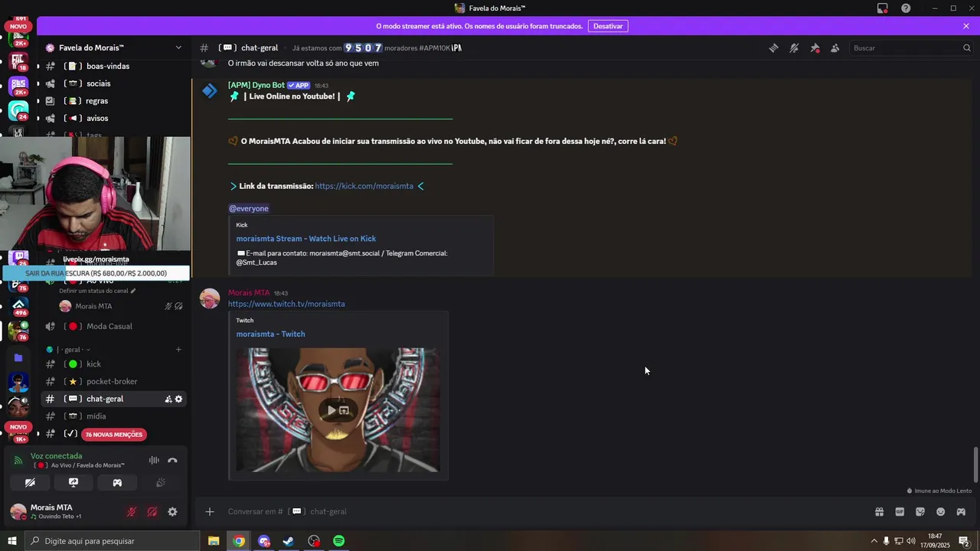Open the gift Nitro icon
The width and height of the screenshot is (980, 551).
click(879, 512)
